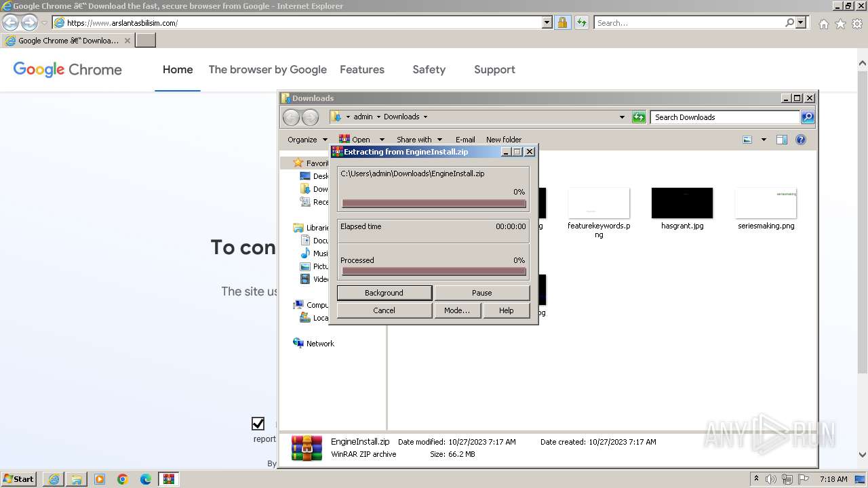This screenshot has height=488, width=868.
Task: Create a New folder in Downloads
Action: pos(504,140)
